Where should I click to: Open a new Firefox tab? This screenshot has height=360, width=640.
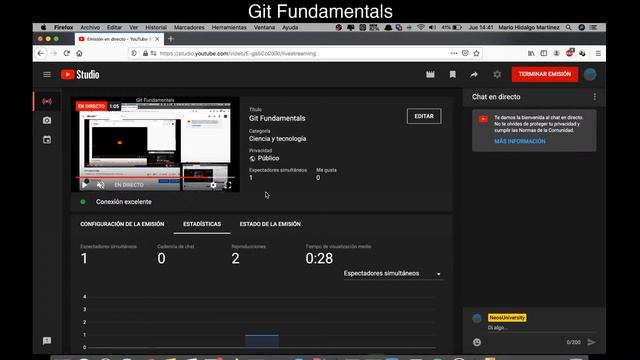(x=171, y=39)
